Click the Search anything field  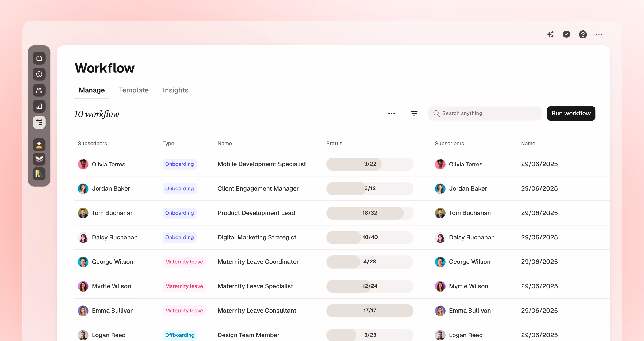click(x=485, y=113)
